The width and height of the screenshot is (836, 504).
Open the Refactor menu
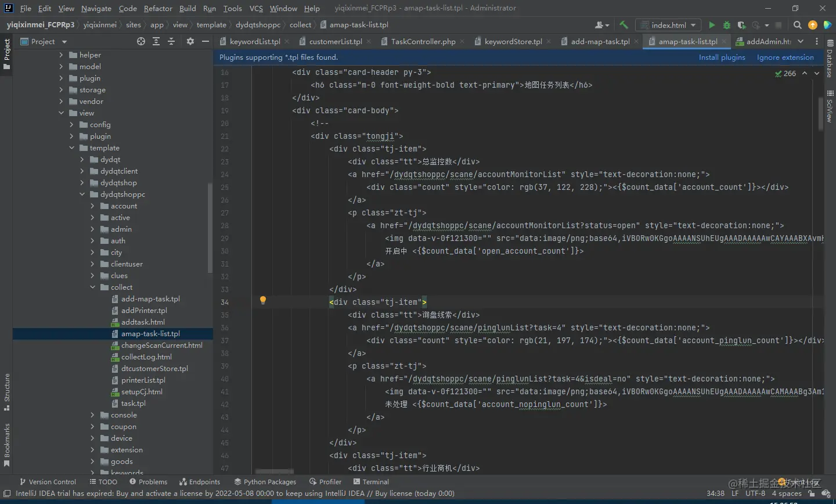coord(158,8)
